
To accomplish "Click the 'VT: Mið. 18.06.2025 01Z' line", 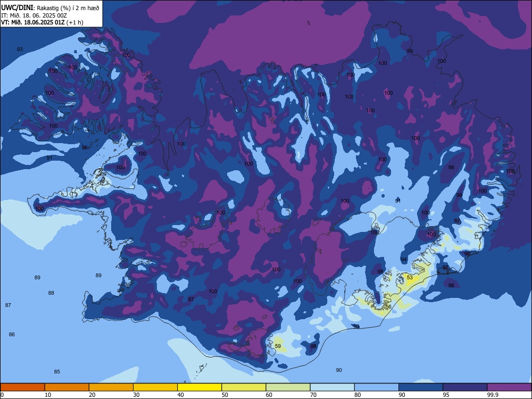I will pyautogui.click(x=33, y=22).
